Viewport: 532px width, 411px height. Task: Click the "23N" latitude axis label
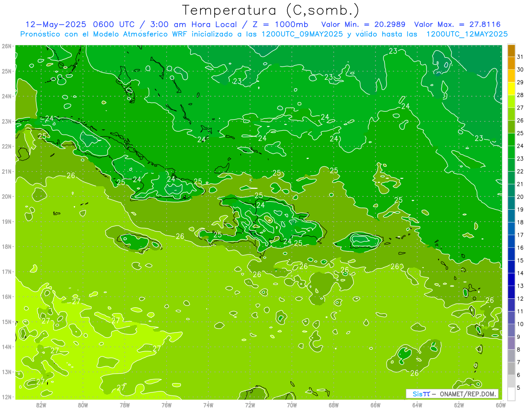point(6,121)
